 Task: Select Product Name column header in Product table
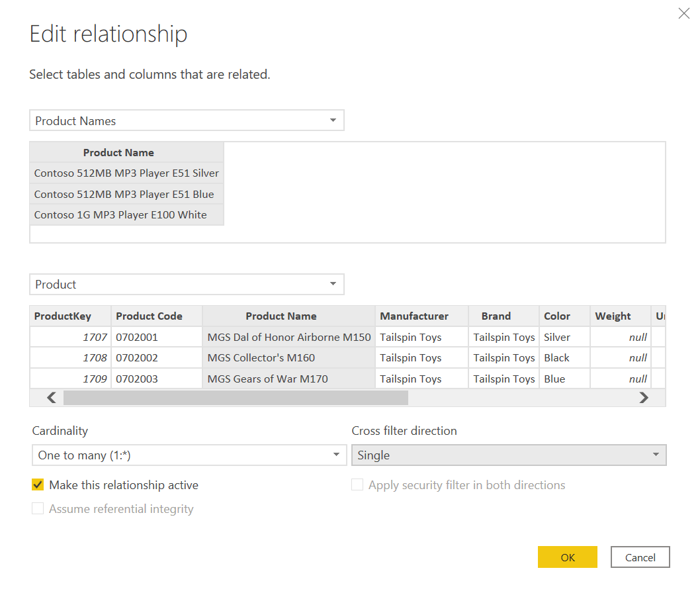(289, 316)
